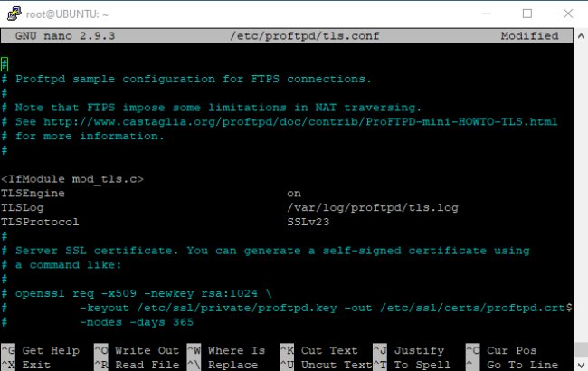
Task: Click the '/etc/ssl/certs/proftpd.crt' path
Action: (x=473, y=308)
